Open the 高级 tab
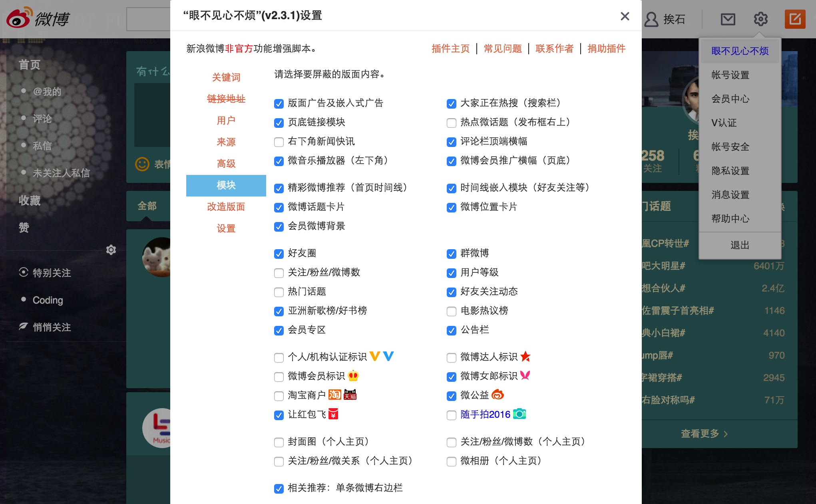The image size is (816, 504). (226, 163)
